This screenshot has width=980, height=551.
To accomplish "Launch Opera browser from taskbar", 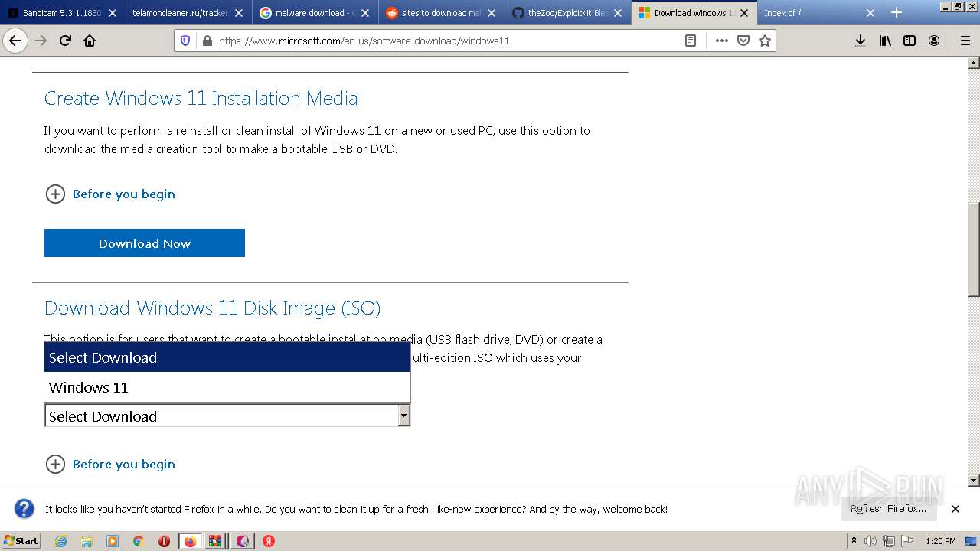I will click(164, 541).
